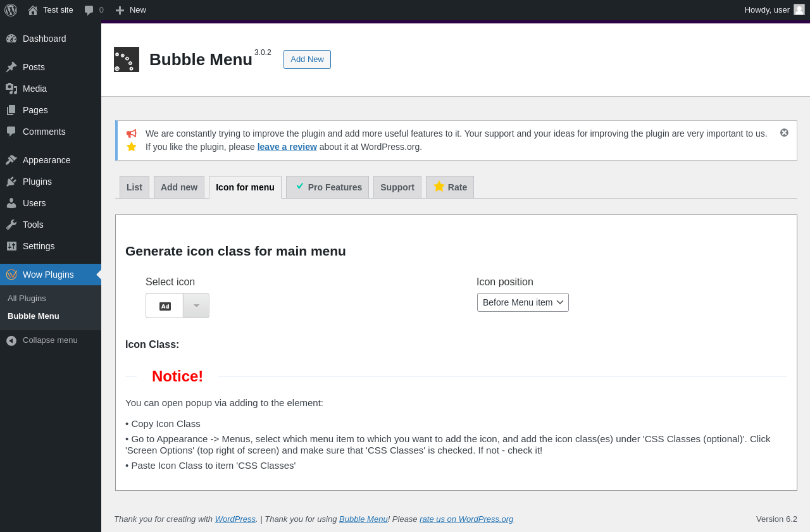
Task: Click rate us on WordPress.org link
Action: pos(466,519)
